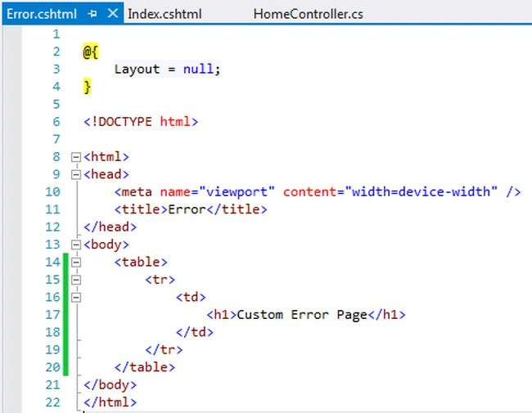Screen dimensions: 532x413
Task: Click the 'Custom Error Page' heading text
Action: (x=302, y=315)
